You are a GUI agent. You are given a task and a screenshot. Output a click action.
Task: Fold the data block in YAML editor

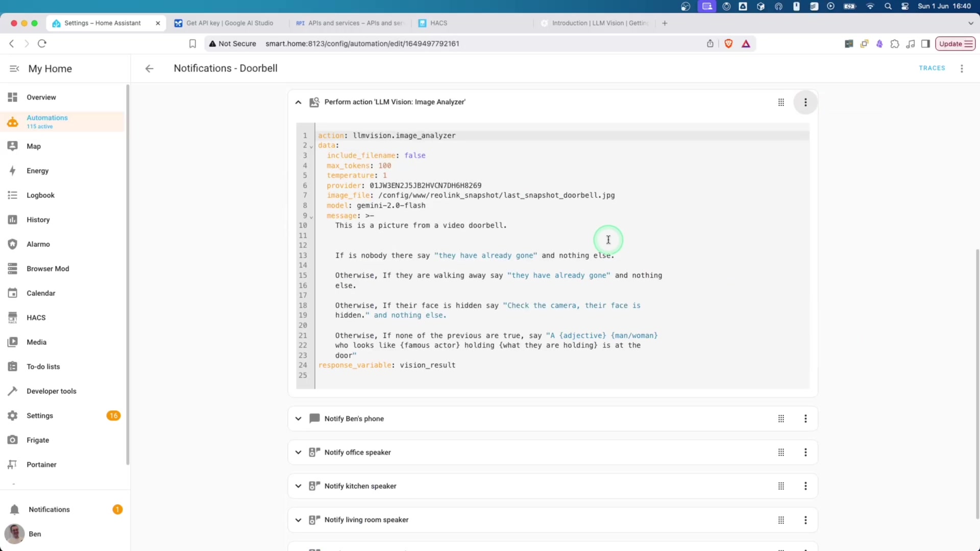coord(311,146)
